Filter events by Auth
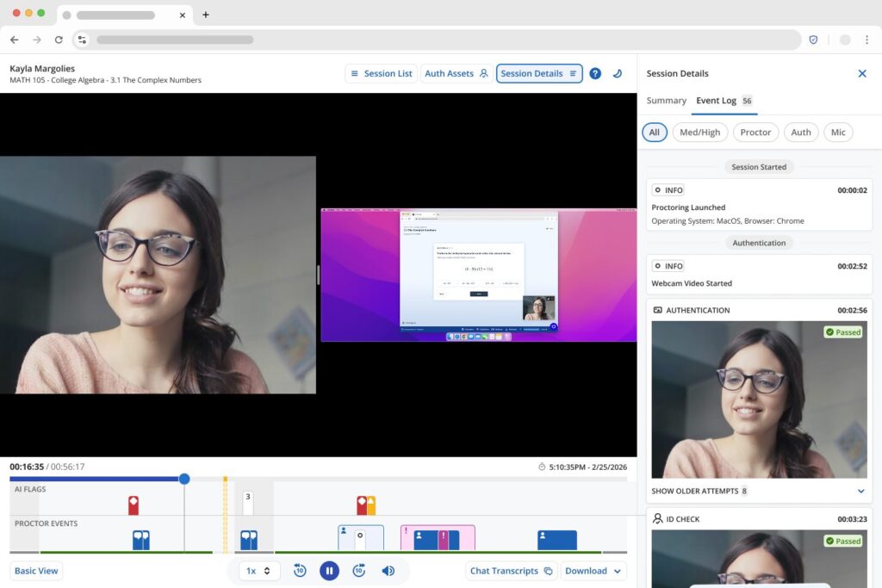The image size is (882, 588). pos(801,132)
